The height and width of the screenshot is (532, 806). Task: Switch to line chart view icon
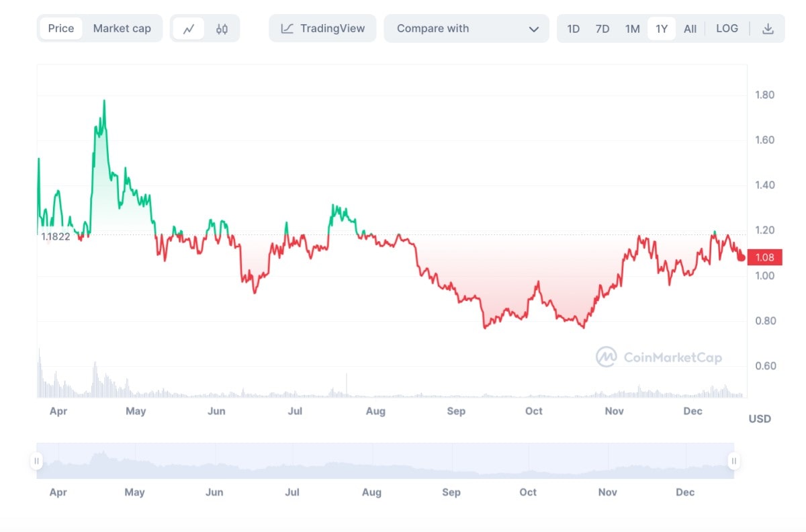point(189,29)
